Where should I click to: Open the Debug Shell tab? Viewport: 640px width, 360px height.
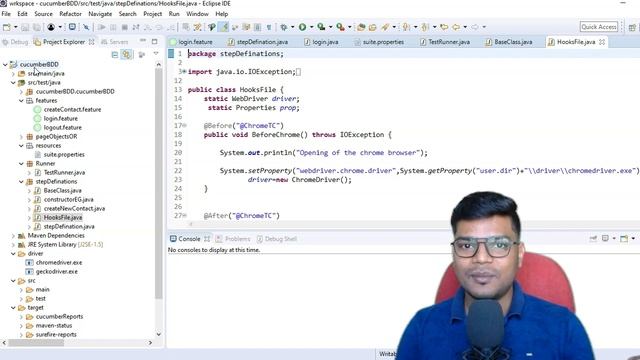click(x=277, y=239)
